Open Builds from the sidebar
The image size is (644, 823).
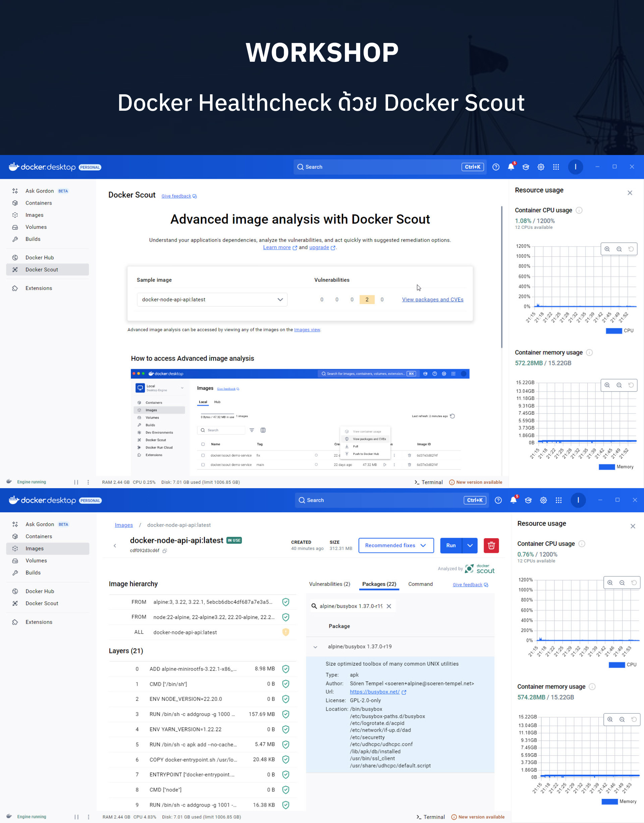(x=33, y=239)
